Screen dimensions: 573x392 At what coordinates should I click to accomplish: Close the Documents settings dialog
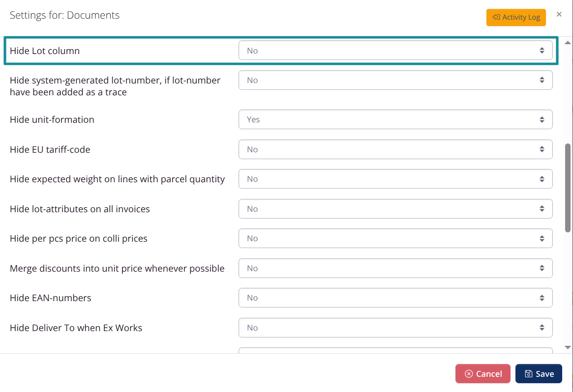pyautogui.click(x=559, y=15)
